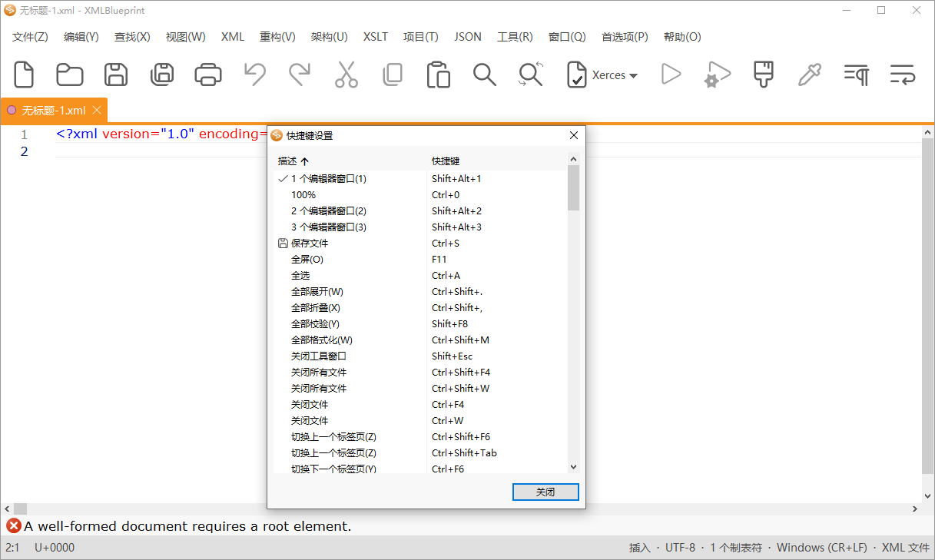Open the 查找(X) menu
This screenshot has height=560, width=935.
(132, 37)
